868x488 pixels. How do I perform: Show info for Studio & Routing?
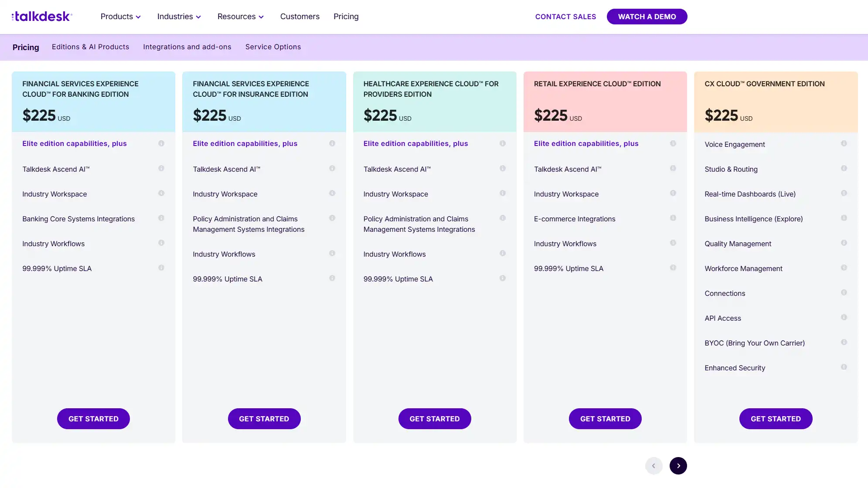[844, 168]
